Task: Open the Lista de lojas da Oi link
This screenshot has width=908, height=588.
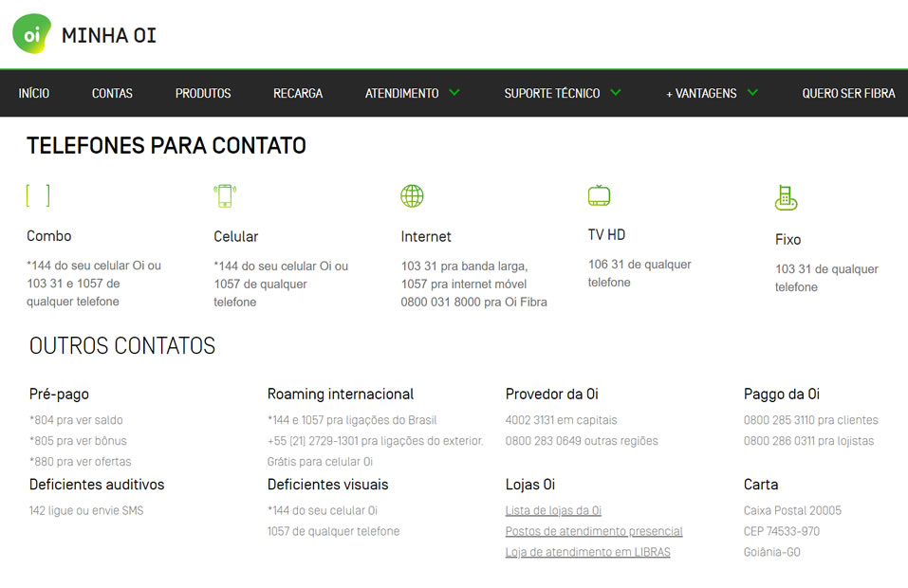Action: click(553, 510)
